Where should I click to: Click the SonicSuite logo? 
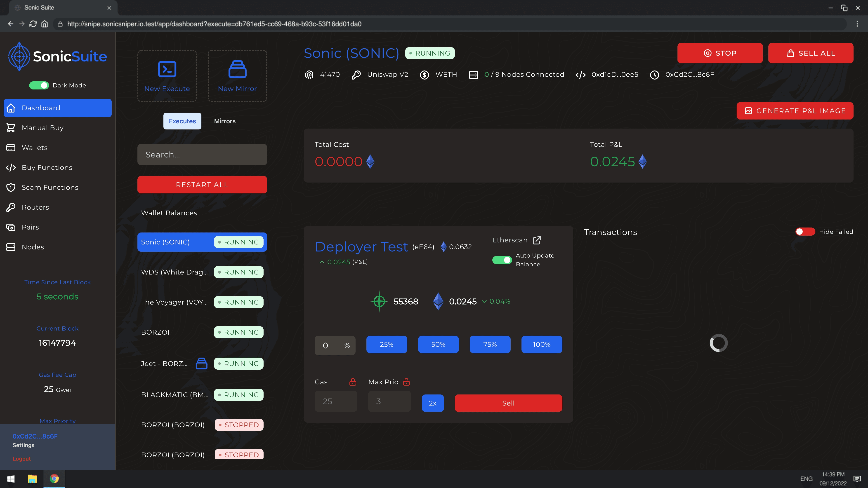click(57, 56)
